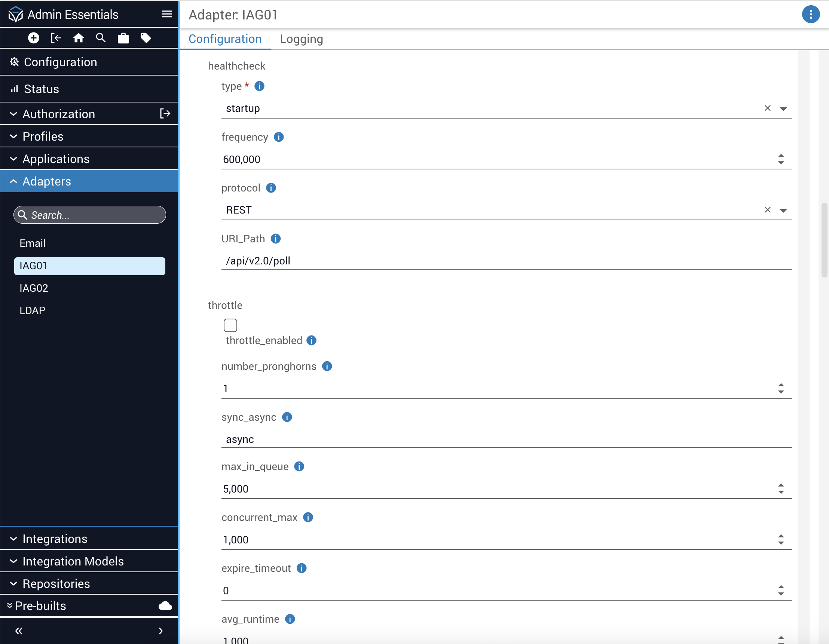Switch to the Logging tab

pos(302,39)
